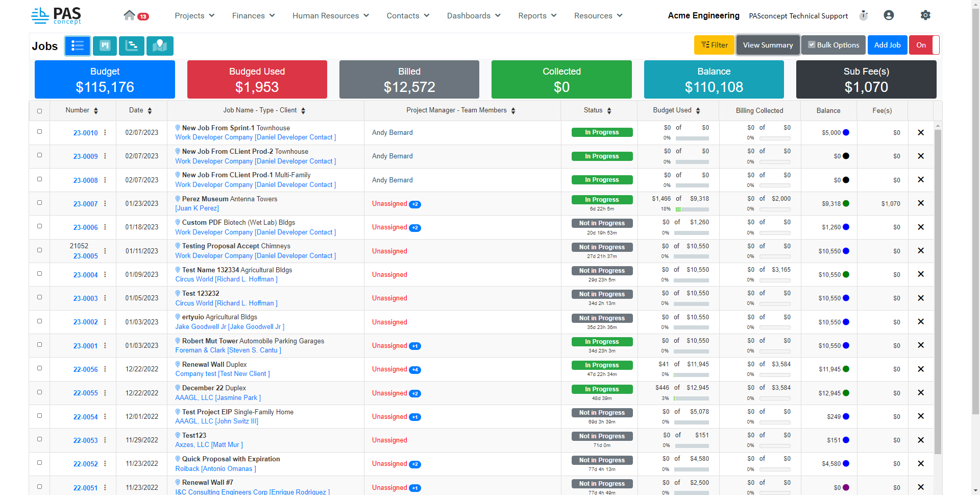Open the Dashboards menu
Screen dimensions: 980x495
pos(473,16)
